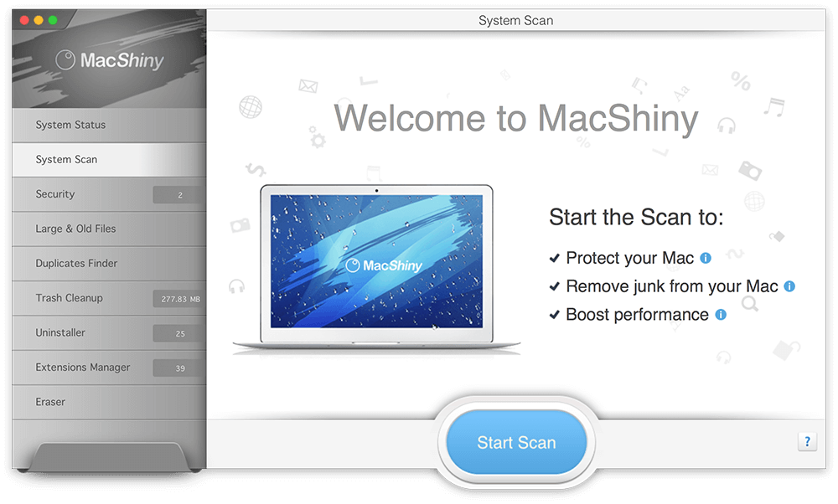The width and height of the screenshot is (838, 504).
Task: Click the question mark help button
Action: [807, 441]
